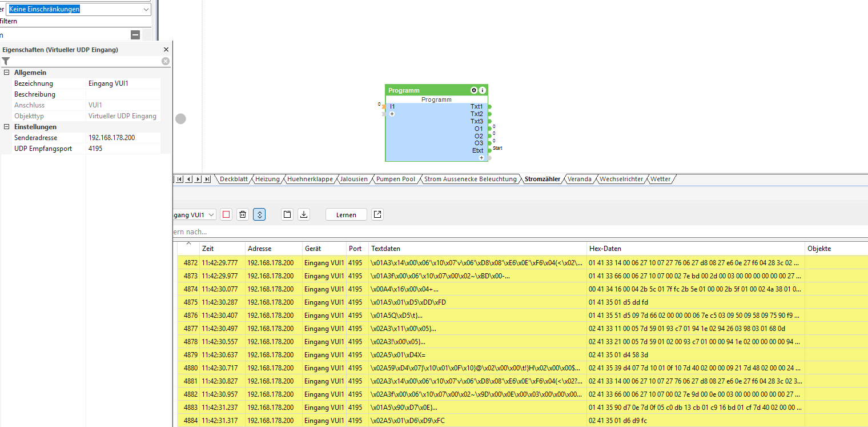Sort the log by the Zeit column

(x=222, y=249)
